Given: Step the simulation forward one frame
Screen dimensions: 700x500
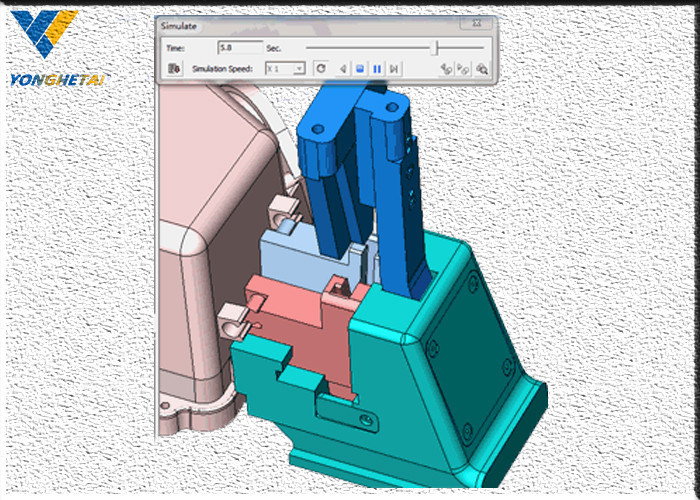Looking at the screenshot, I should 395,69.
